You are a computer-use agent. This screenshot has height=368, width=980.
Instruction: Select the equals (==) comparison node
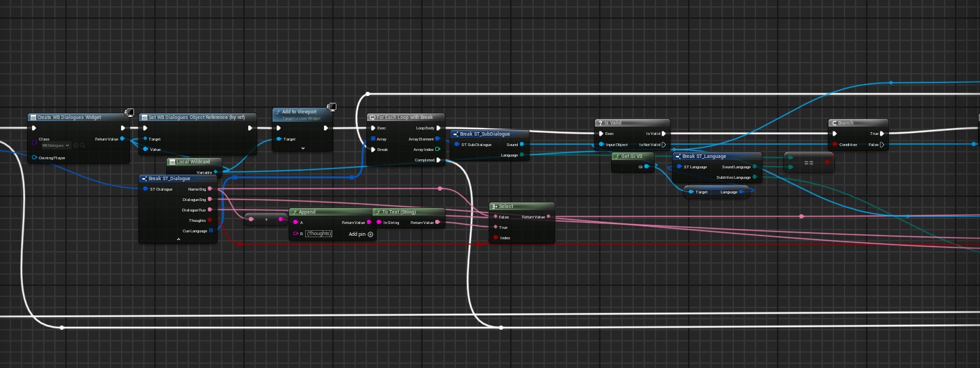(808, 162)
